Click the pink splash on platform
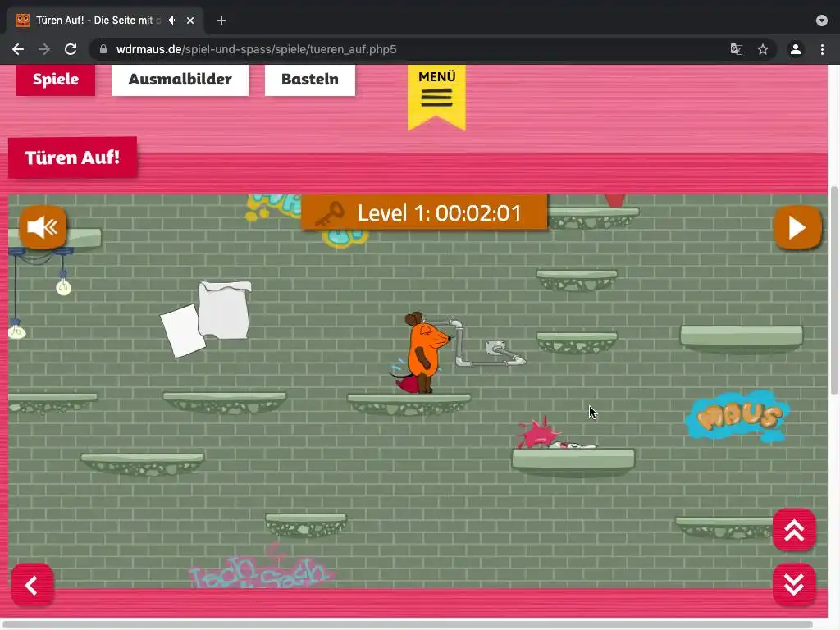This screenshot has height=630, width=840. pyautogui.click(x=539, y=431)
